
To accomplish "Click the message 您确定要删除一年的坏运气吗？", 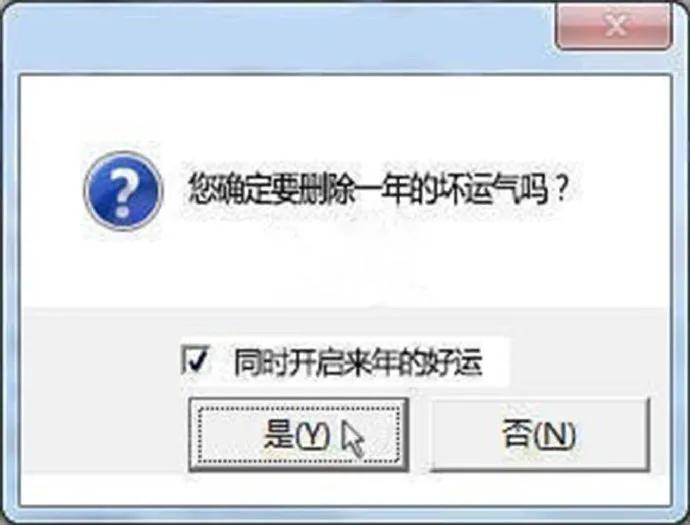I will [x=377, y=190].
